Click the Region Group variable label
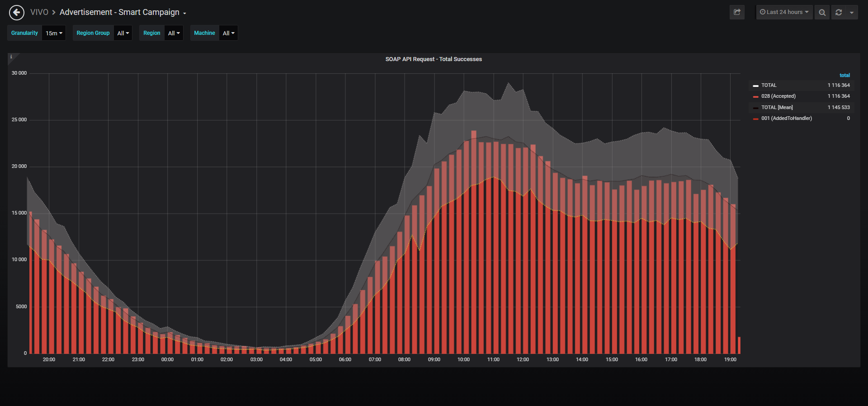 pos(93,33)
